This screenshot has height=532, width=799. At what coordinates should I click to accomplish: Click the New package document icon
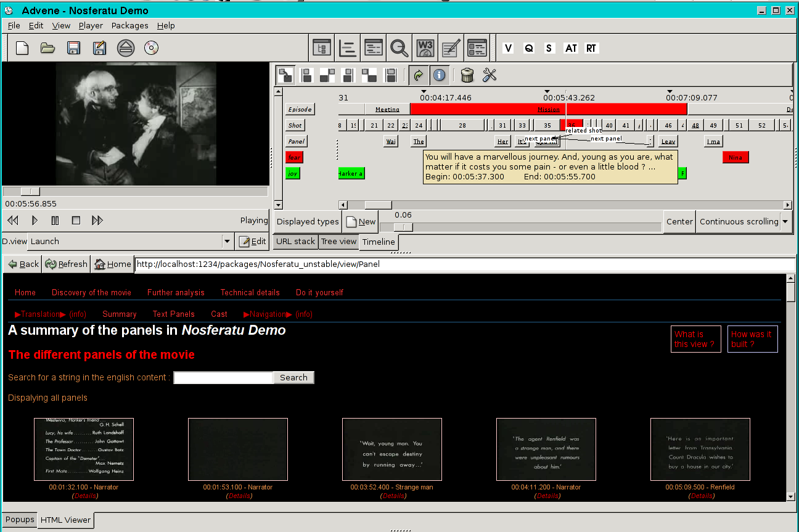pos(22,48)
